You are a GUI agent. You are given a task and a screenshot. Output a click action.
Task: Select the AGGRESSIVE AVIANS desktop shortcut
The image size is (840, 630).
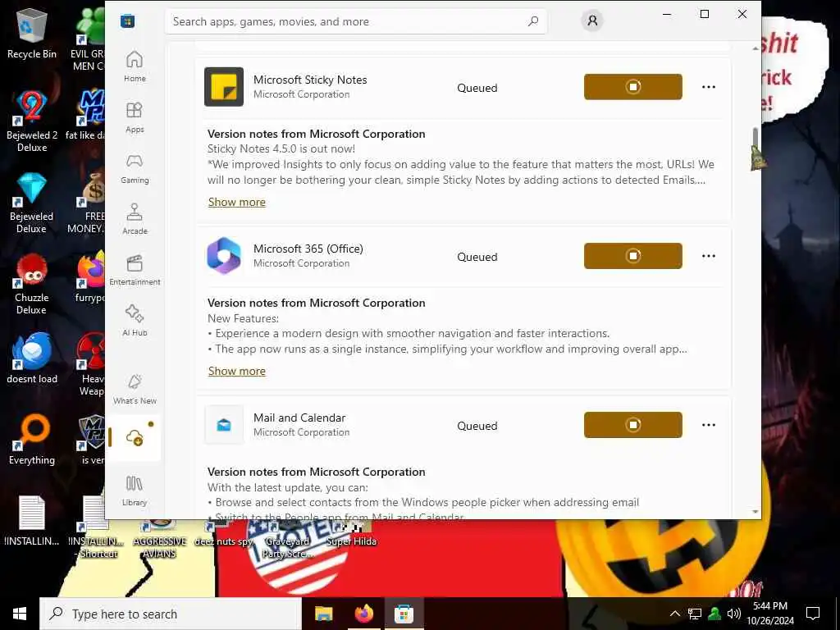pos(160,540)
